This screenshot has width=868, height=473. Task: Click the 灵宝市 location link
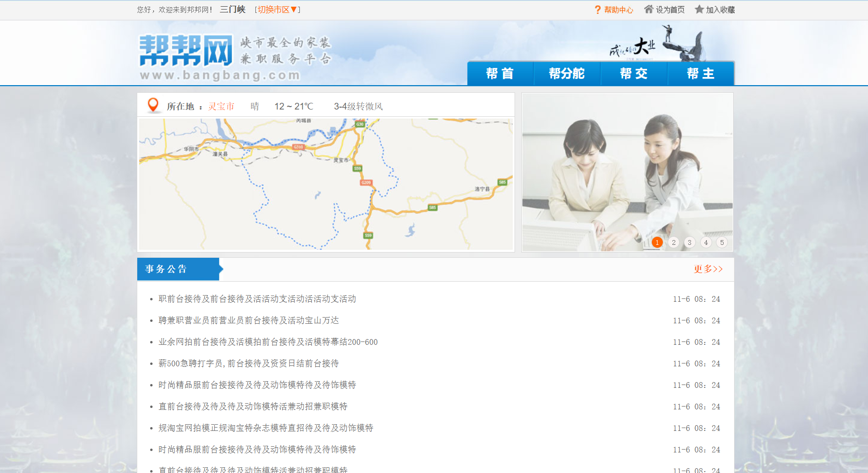coord(221,106)
